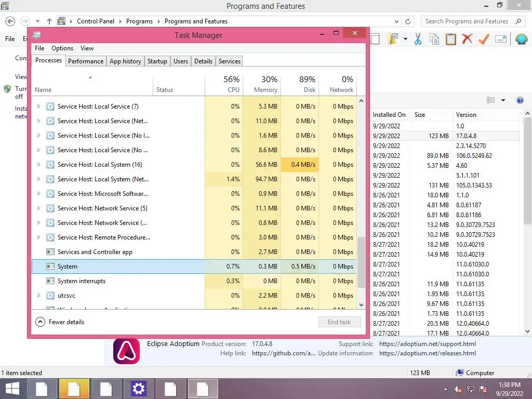
Task: Click the muted speaker icon in the system tray
Action: 458,389
